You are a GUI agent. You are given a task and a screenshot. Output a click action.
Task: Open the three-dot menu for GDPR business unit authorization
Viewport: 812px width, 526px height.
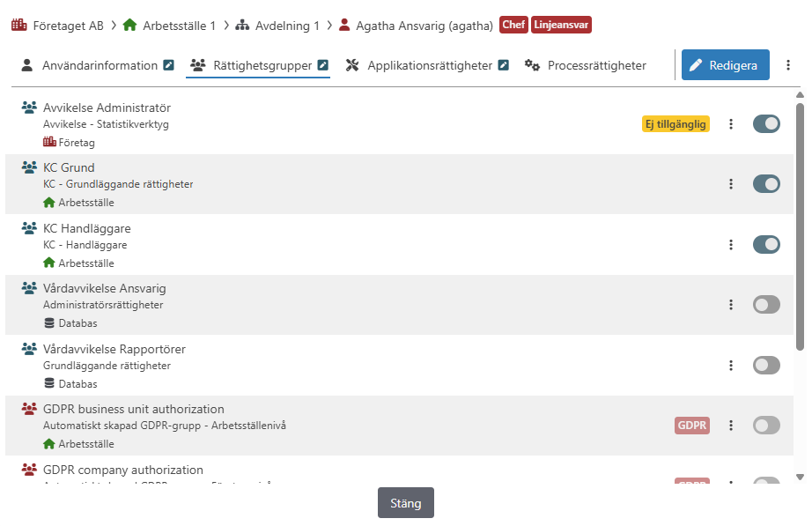[731, 426]
